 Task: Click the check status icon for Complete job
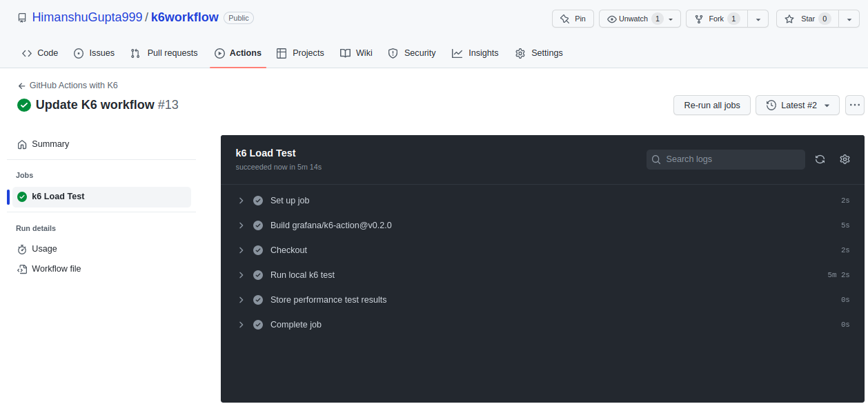tap(258, 325)
